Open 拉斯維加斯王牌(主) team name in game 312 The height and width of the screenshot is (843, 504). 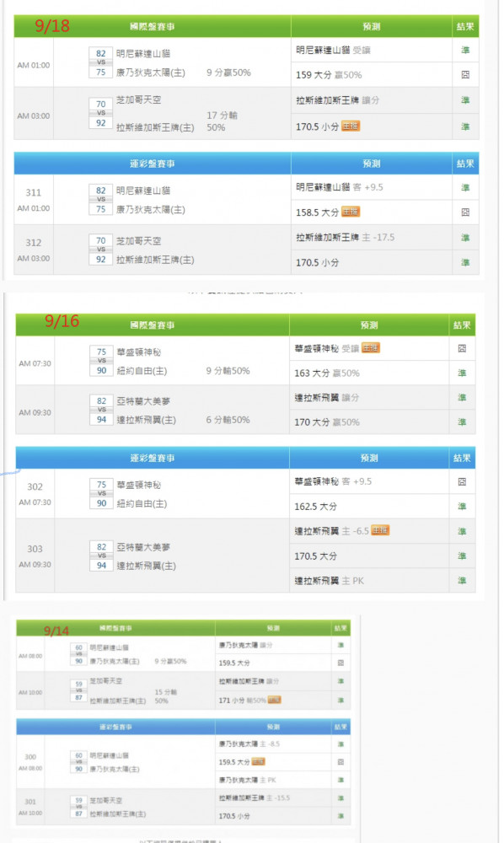point(155,260)
